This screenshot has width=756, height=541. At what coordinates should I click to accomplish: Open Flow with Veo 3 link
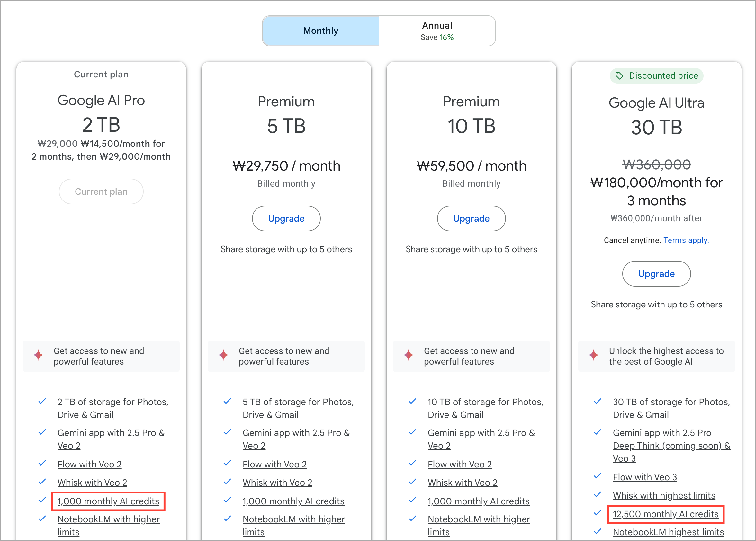point(645,477)
